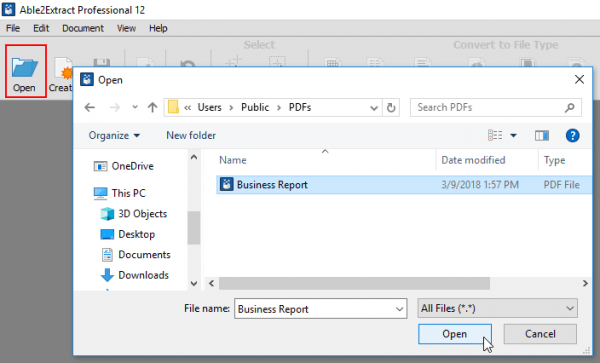Open the All Files type dropdown
Screen dimensions: 600x363
(497, 308)
